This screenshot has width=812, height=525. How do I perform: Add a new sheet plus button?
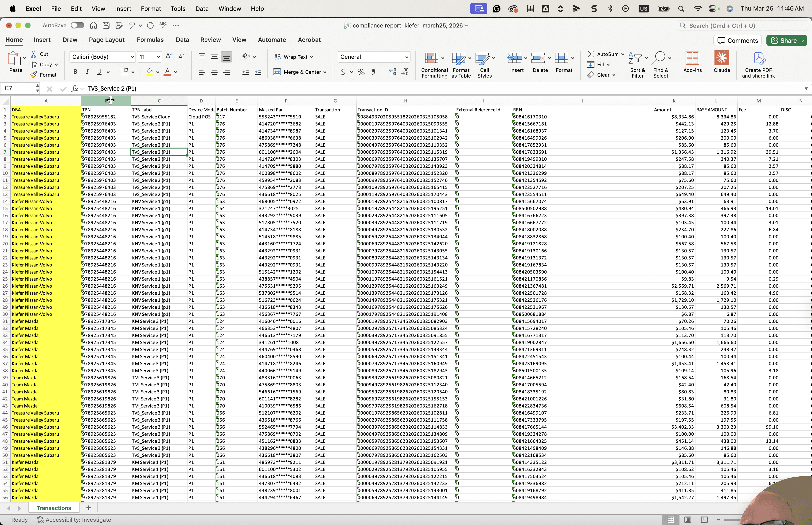pyautogui.click(x=89, y=508)
